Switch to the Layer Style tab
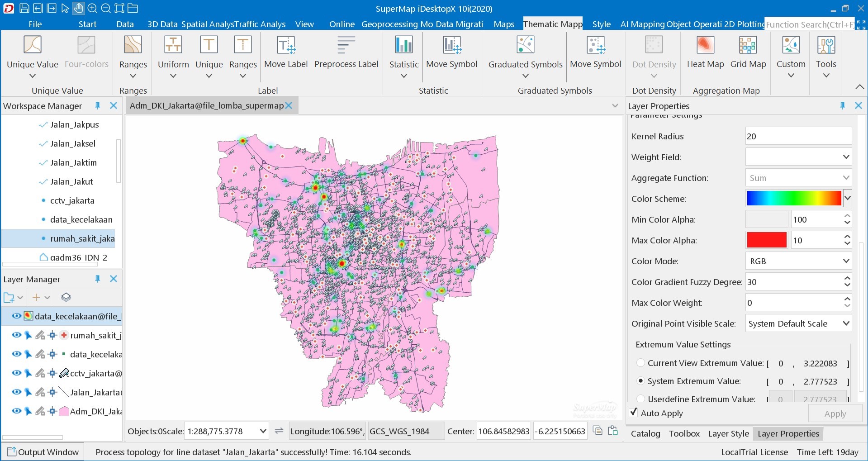The image size is (868, 461). 728,433
